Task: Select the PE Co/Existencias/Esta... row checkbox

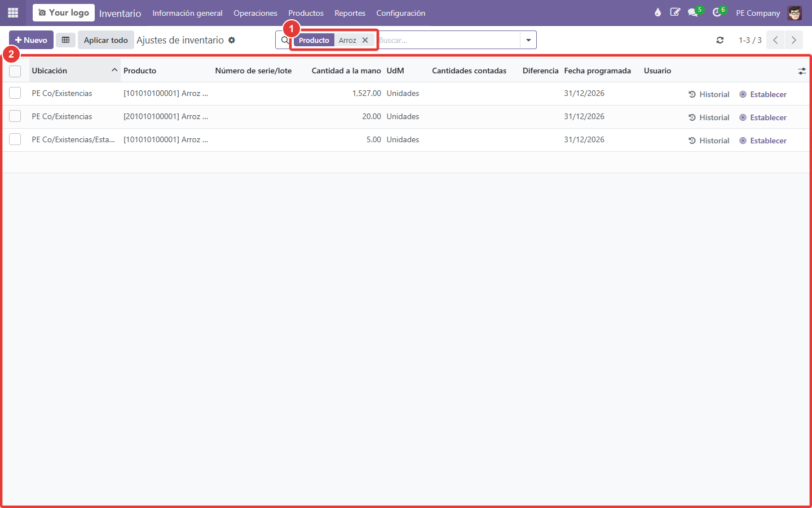Action: click(x=15, y=139)
